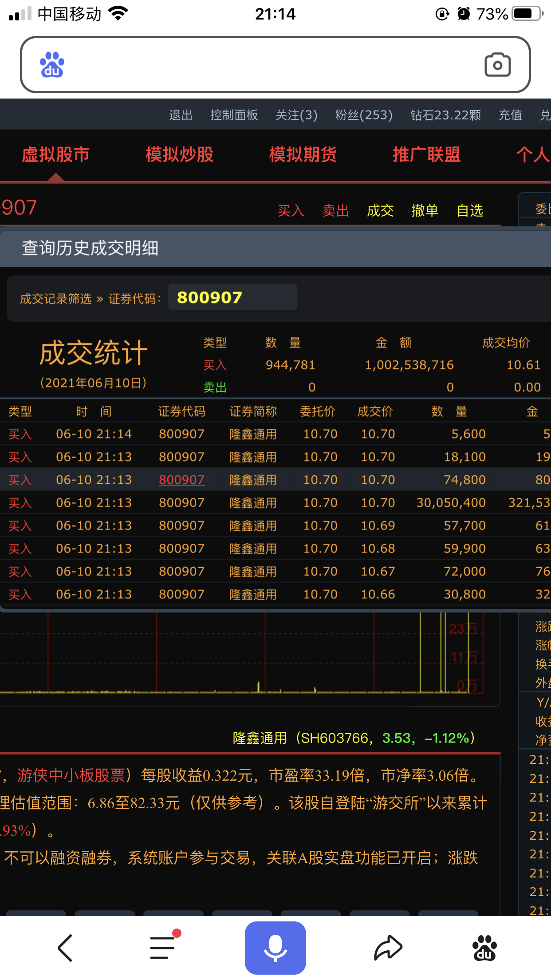The width and height of the screenshot is (551, 980).
Task: Open the 模拟期货 tab
Action: point(303,155)
